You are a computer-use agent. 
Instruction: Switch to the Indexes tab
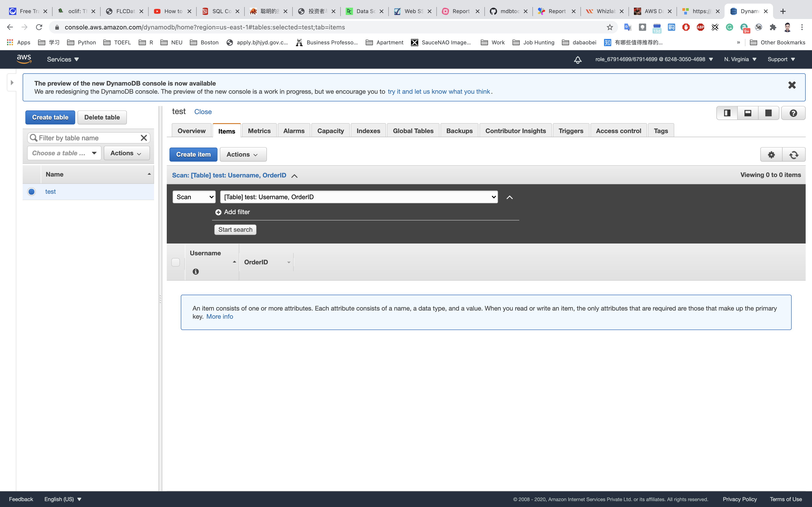(x=368, y=131)
